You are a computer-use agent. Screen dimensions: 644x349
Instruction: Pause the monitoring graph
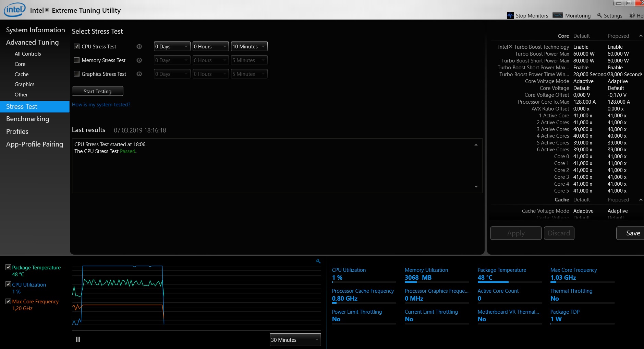pyautogui.click(x=78, y=339)
